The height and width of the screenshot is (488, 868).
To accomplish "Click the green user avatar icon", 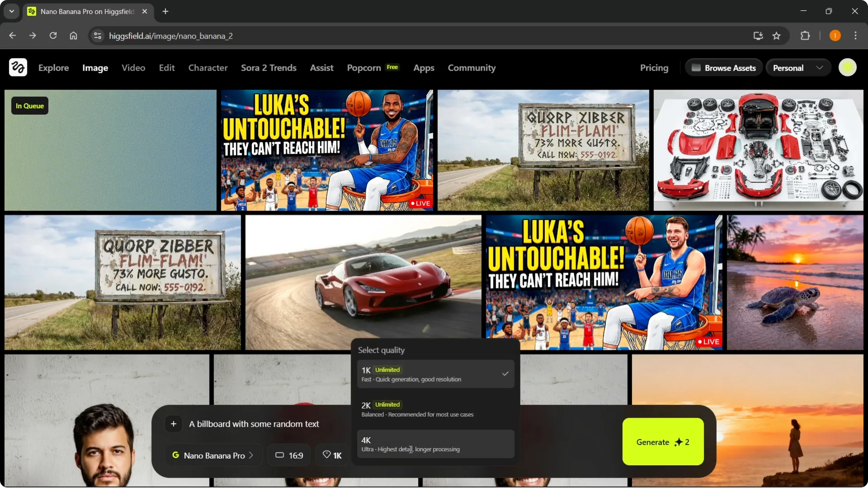I will (847, 68).
